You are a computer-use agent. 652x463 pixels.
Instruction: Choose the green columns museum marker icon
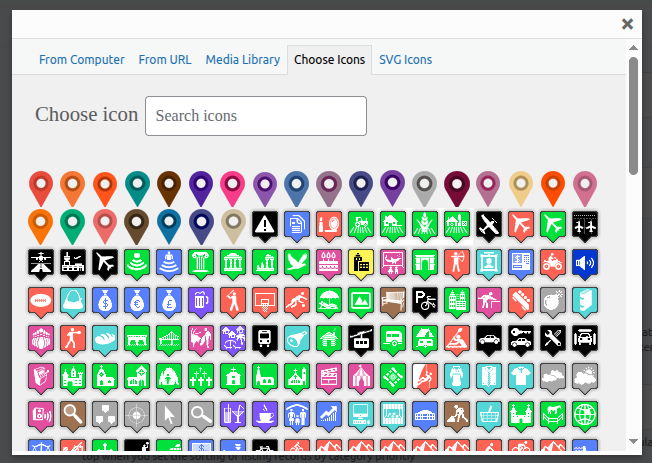[x=232, y=265]
